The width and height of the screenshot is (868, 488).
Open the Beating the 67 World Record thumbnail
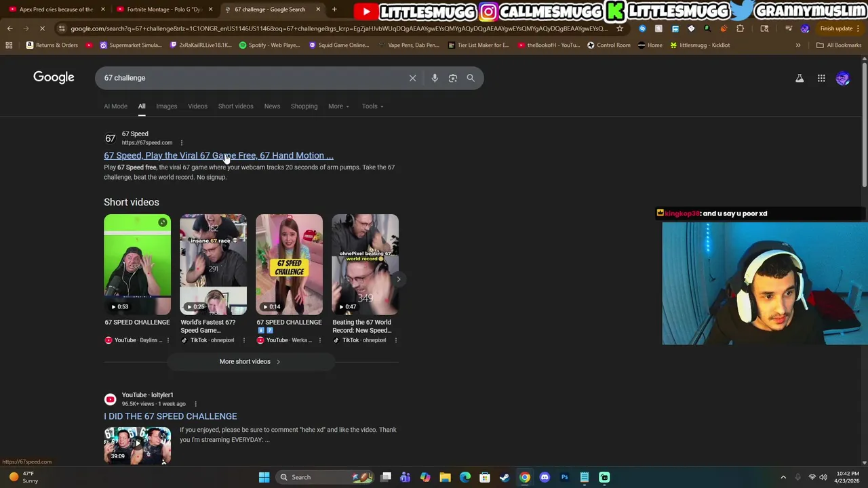[365, 264]
